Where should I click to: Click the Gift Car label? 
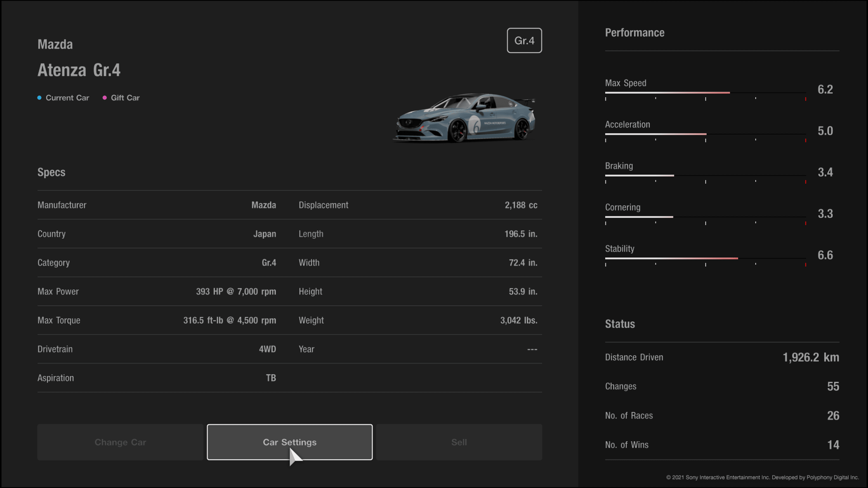[125, 98]
